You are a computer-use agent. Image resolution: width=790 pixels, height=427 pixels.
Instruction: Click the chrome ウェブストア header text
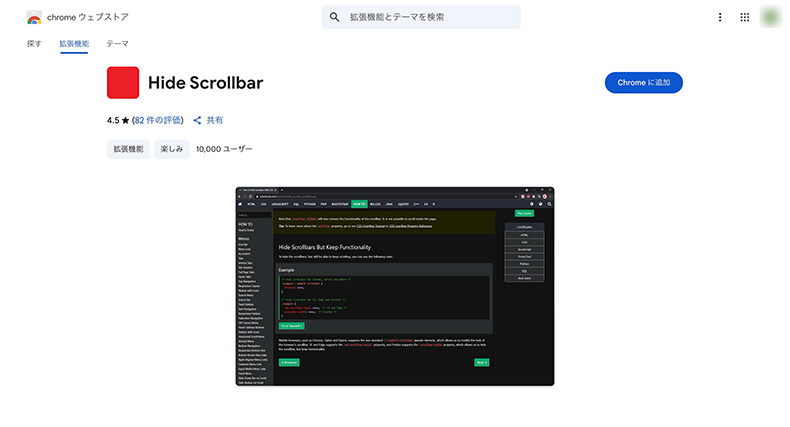88,17
